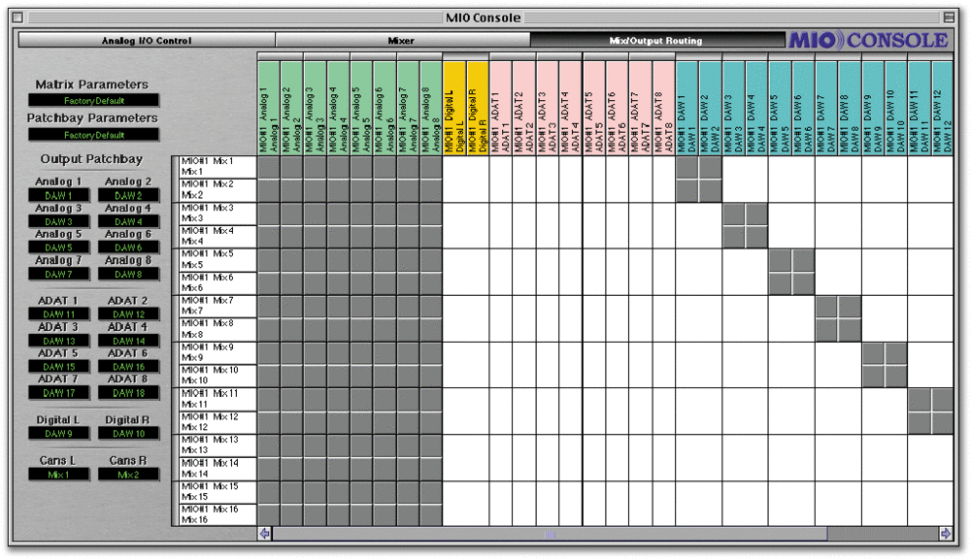Toggle the Mix 2 to DAW 2 routing cell
This screenshot has height=560, width=971.
click(x=711, y=190)
